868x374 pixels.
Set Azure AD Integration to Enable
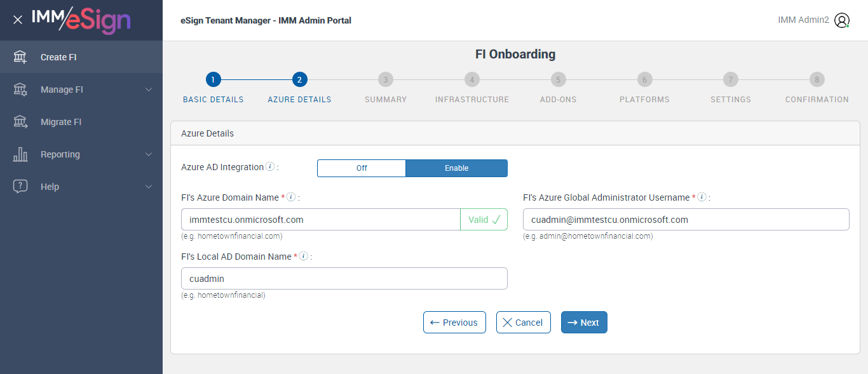[x=457, y=168]
